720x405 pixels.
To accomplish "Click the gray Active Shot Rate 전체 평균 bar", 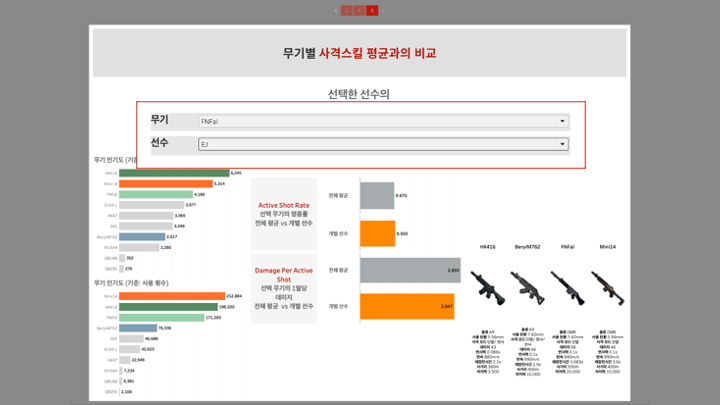I will (377, 196).
